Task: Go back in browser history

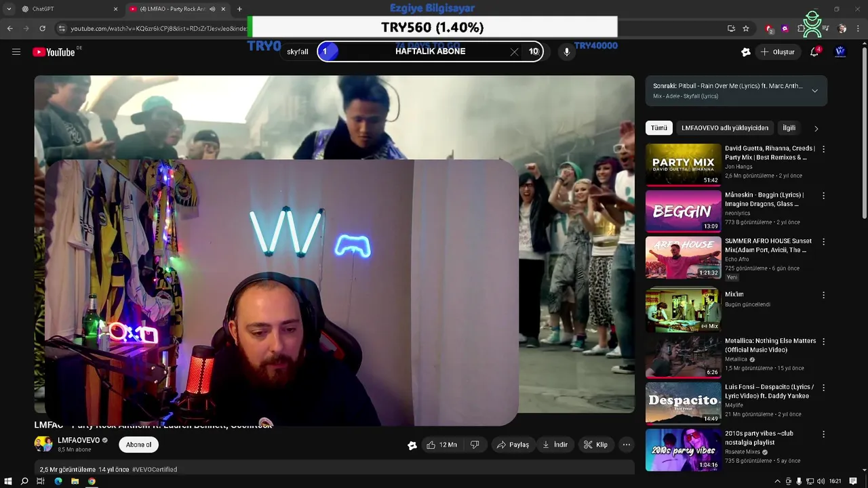Action: [9, 28]
